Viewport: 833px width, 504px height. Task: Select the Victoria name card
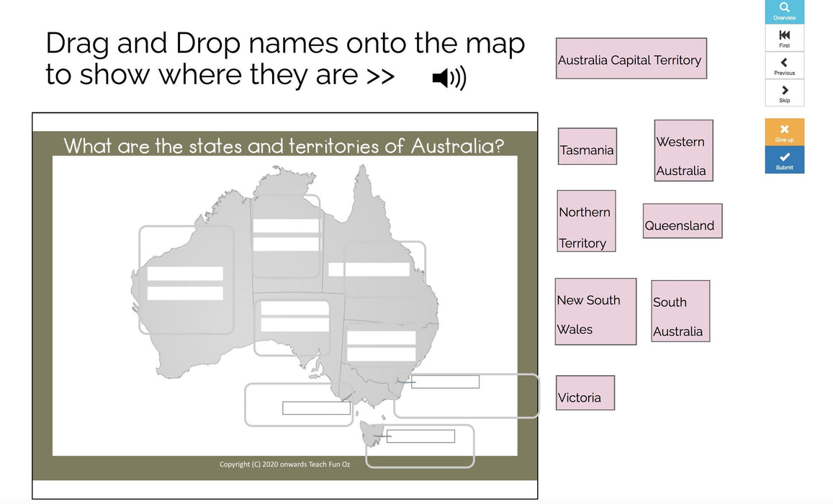(x=585, y=393)
